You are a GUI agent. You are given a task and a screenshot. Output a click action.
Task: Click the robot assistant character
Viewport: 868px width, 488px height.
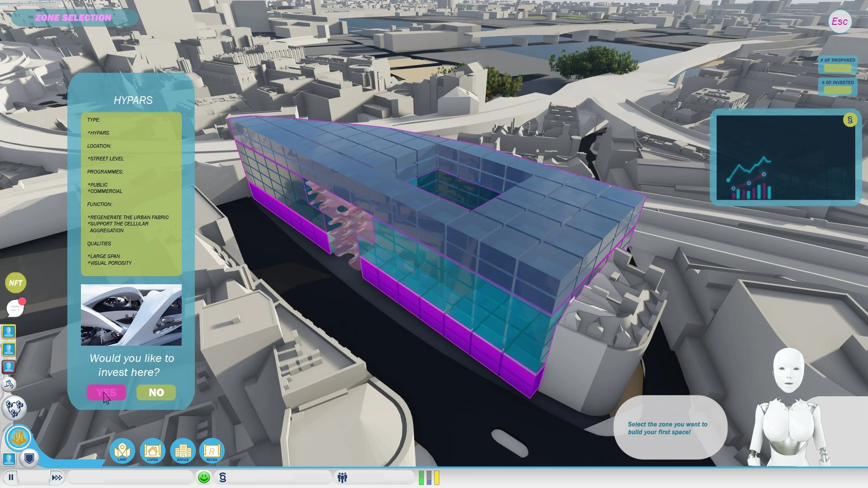[789, 407]
